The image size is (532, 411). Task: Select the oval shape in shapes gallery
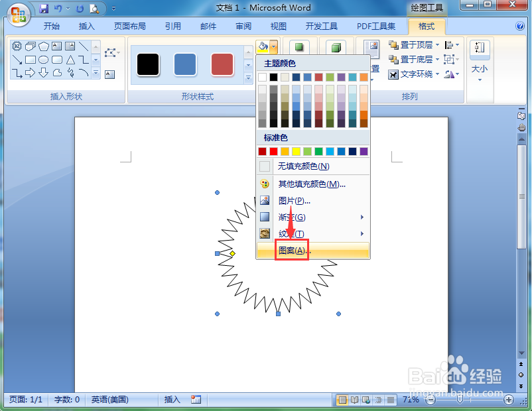[x=43, y=60]
